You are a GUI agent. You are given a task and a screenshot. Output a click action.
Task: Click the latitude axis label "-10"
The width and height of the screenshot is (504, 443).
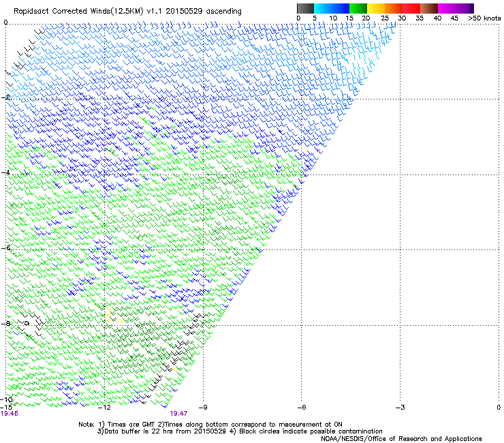point(6,400)
